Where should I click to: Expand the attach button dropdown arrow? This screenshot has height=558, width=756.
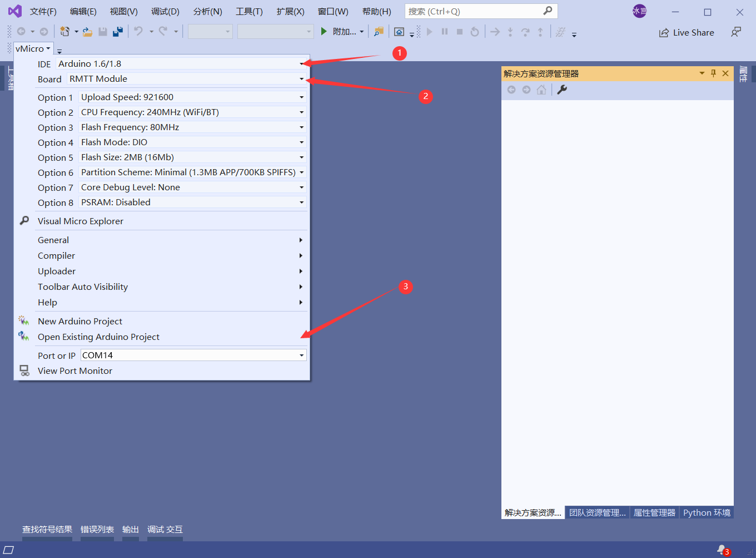(x=361, y=32)
